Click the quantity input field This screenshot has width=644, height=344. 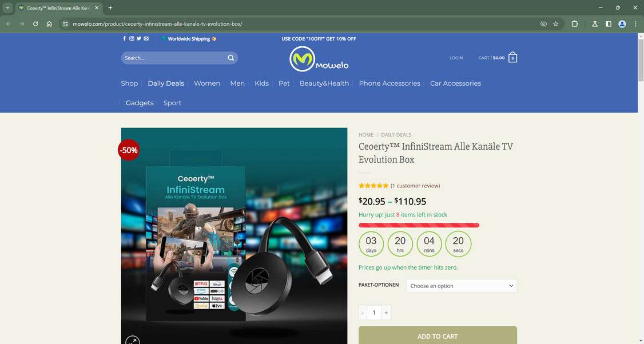374,312
